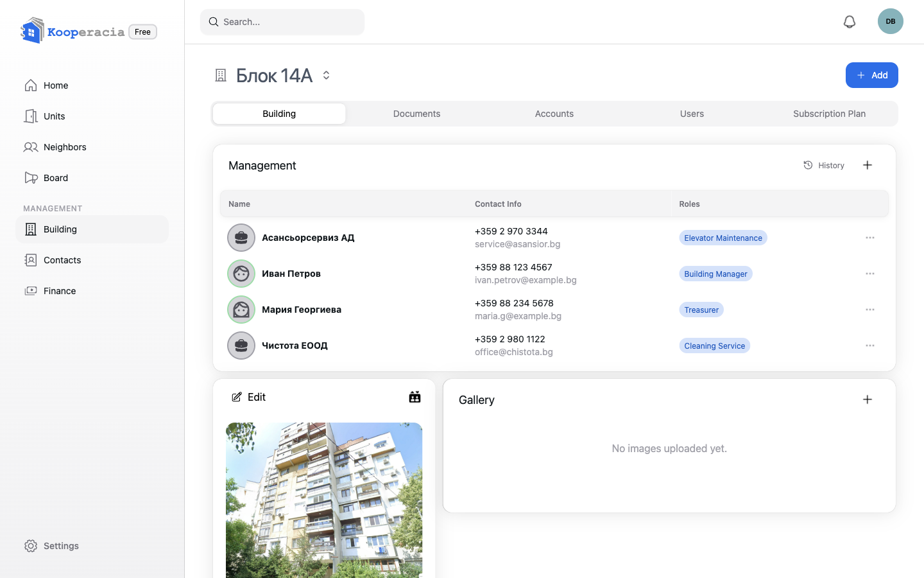Click phone +359 2 980 1122

coord(510,339)
